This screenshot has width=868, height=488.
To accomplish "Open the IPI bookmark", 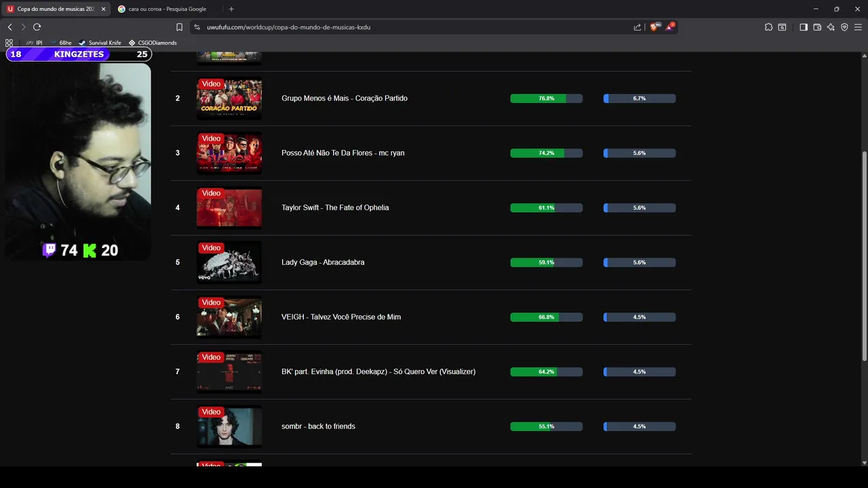I will coord(34,43).
